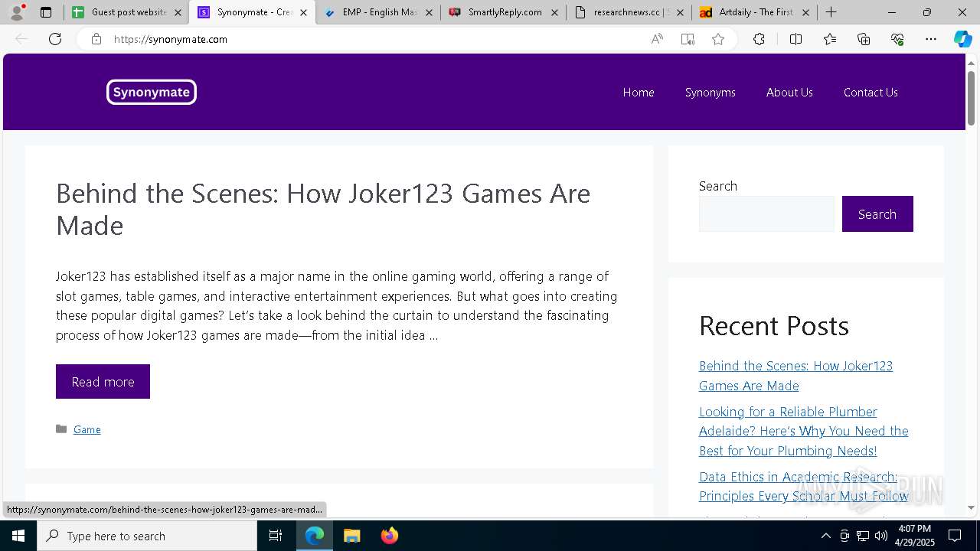
Task: Open Firefox from the taskbar
Action: pos(389,536)
